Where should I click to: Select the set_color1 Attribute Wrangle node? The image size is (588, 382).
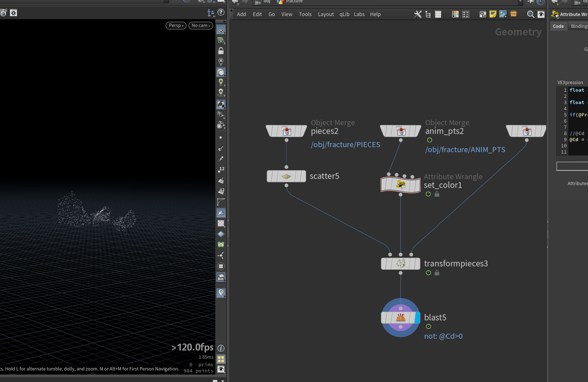(x=401, y=185)
